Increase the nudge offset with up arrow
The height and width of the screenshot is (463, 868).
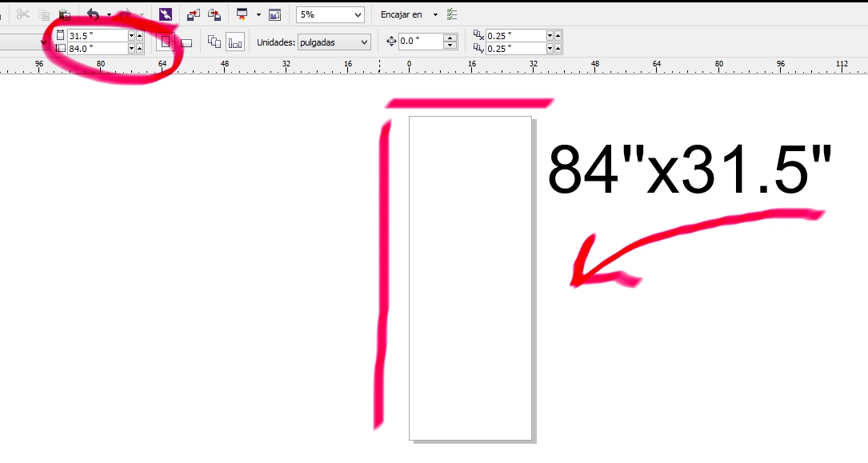450,38
